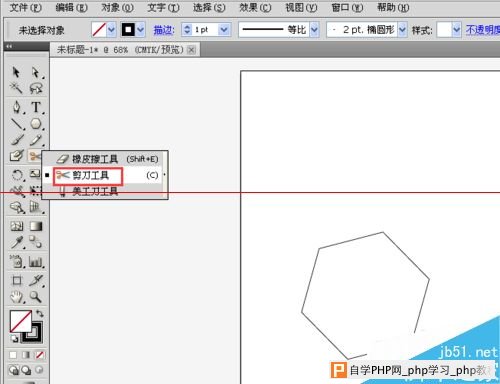Open the 选择 menu
The image size is (500, 384).
pos(209,7)
